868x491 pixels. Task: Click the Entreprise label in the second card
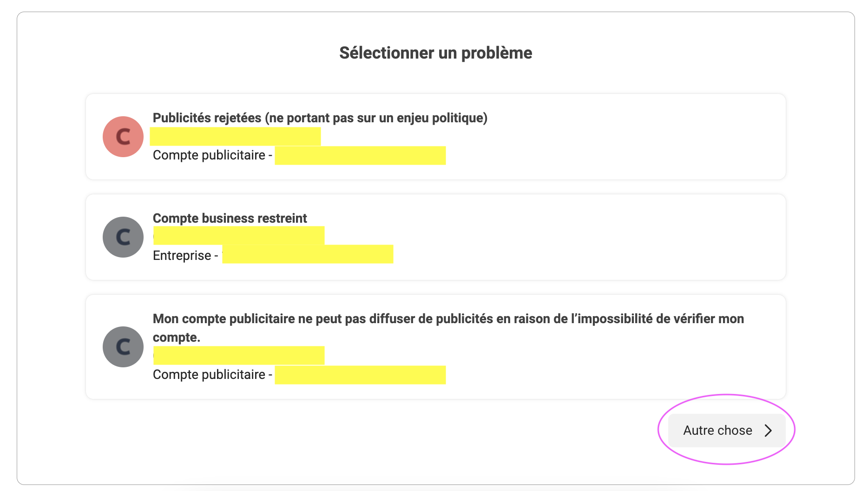tap(182, 256)
